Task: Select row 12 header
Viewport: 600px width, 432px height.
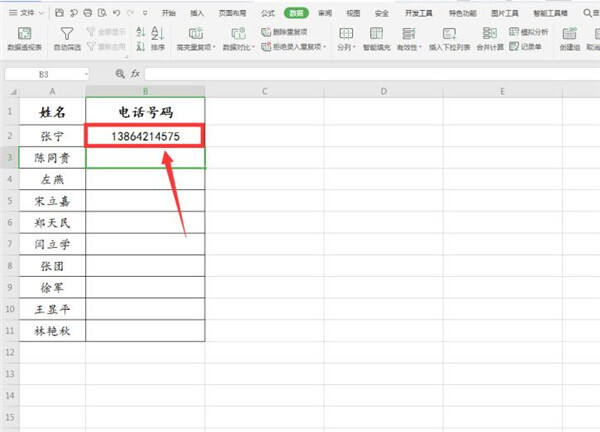Action: 10,352
